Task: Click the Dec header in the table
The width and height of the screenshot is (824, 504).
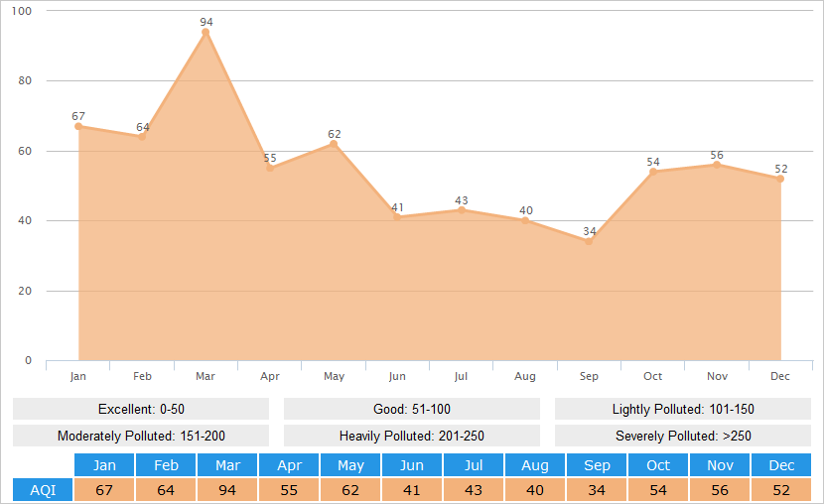Action: [x=781, y=465]
